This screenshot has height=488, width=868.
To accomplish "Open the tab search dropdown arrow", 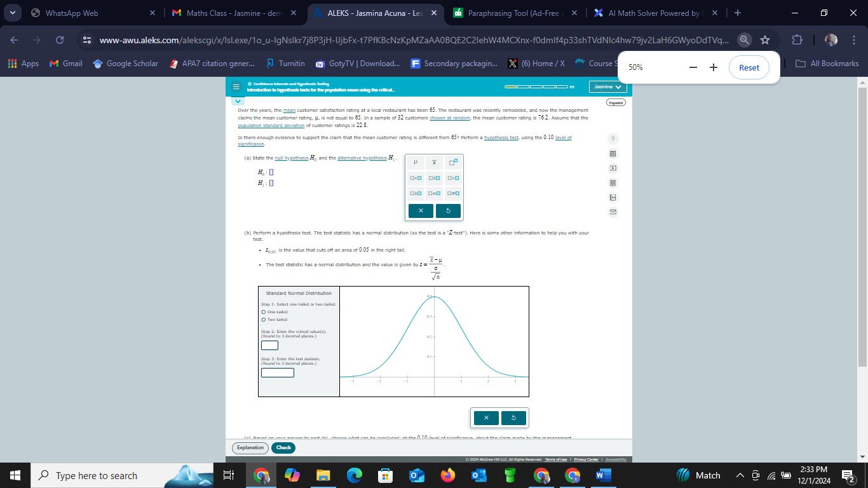I will coord(12,13).
